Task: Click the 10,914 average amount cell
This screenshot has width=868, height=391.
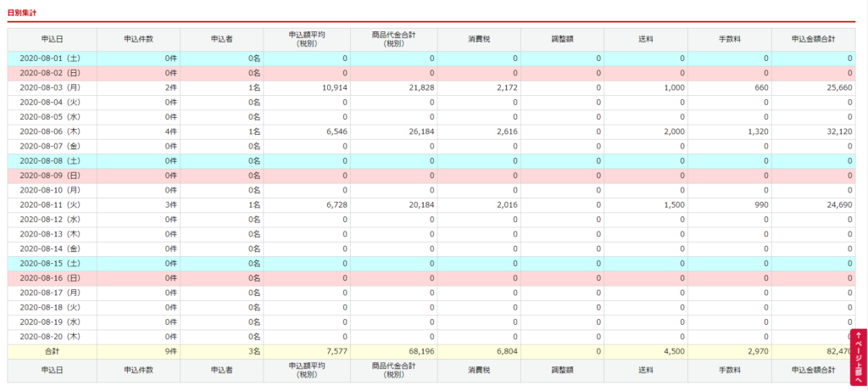Action: point(307,88)
